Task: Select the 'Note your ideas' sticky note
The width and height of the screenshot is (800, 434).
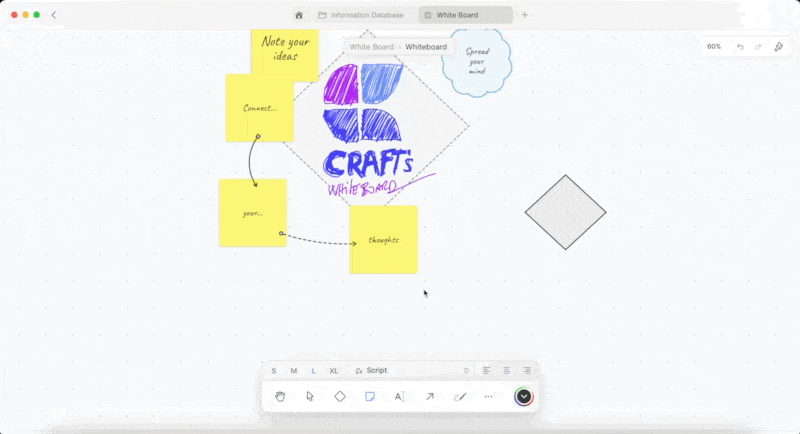Action: point(285,52)
